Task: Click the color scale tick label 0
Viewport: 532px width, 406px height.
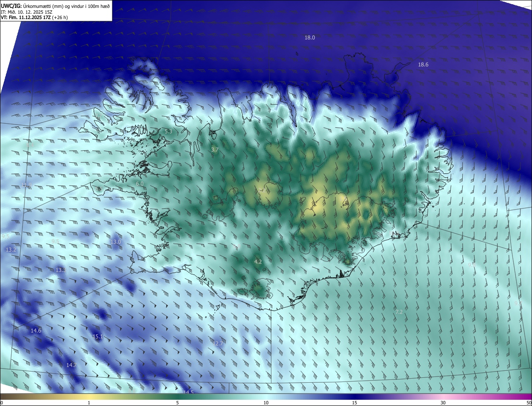Action: click(2, 403)
